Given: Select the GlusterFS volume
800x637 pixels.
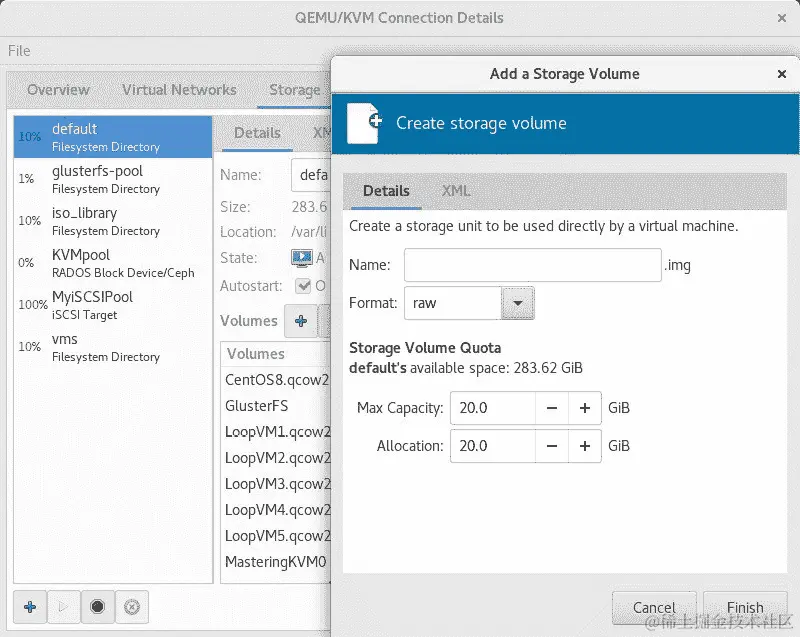Looking at the screenshot, I should pyautogui.click(x=276, y=406).
